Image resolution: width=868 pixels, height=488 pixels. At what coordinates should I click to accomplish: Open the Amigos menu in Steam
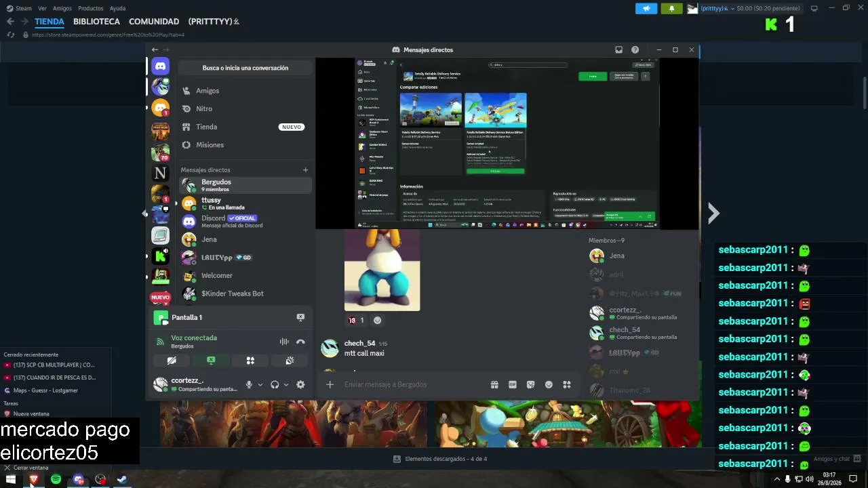point(62,8)
